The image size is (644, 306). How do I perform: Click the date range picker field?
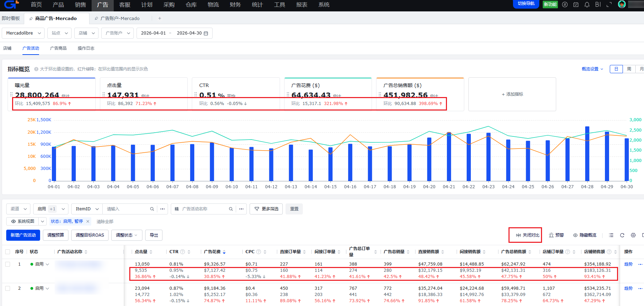pos(175,33)
